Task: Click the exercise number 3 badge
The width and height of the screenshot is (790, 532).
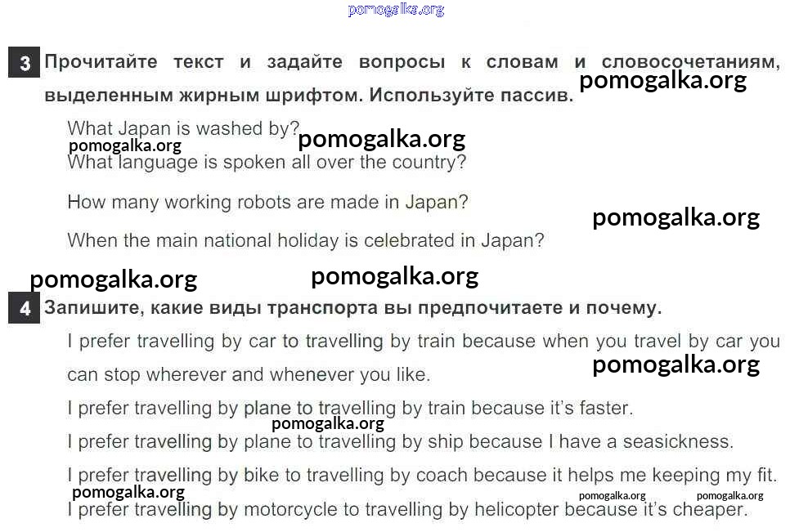Action: [x=24, y=63]
